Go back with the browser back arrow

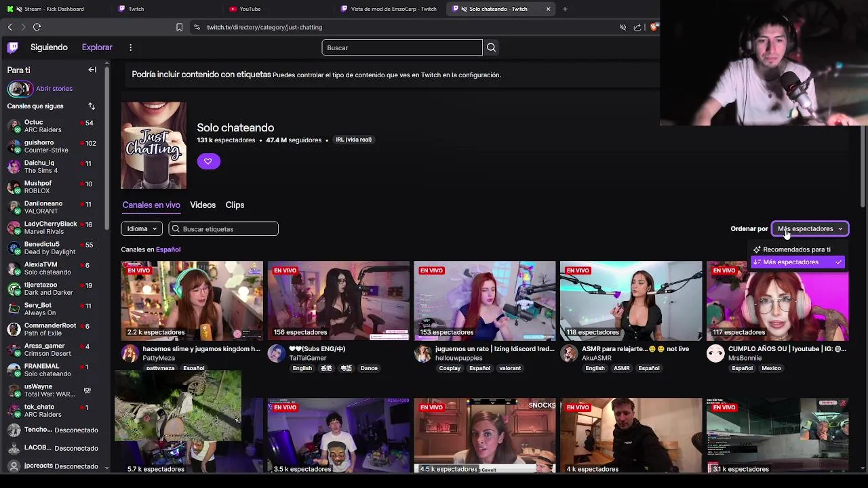pos(10,27)
